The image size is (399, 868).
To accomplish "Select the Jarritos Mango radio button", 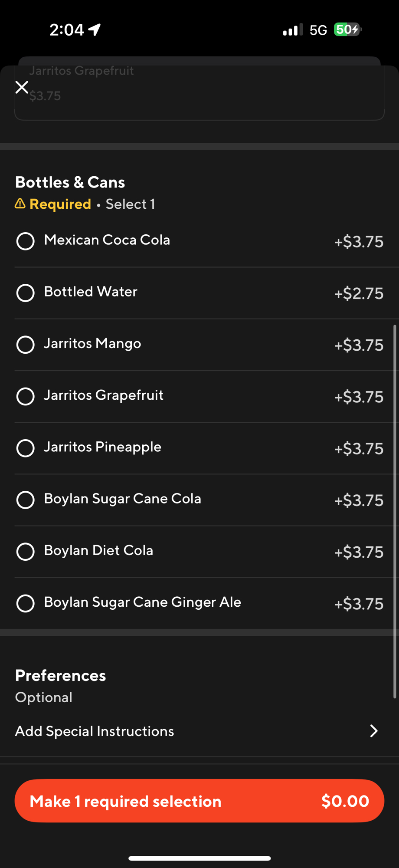I will tap(26, 345).
